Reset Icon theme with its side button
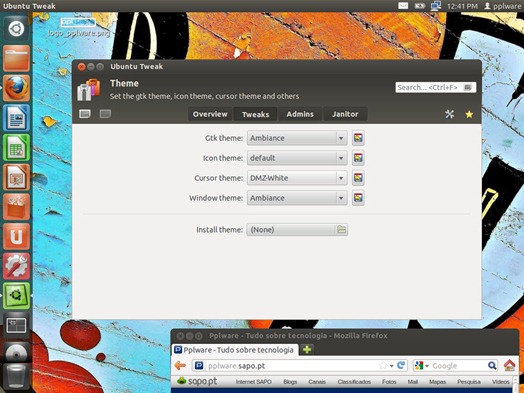 358,158
